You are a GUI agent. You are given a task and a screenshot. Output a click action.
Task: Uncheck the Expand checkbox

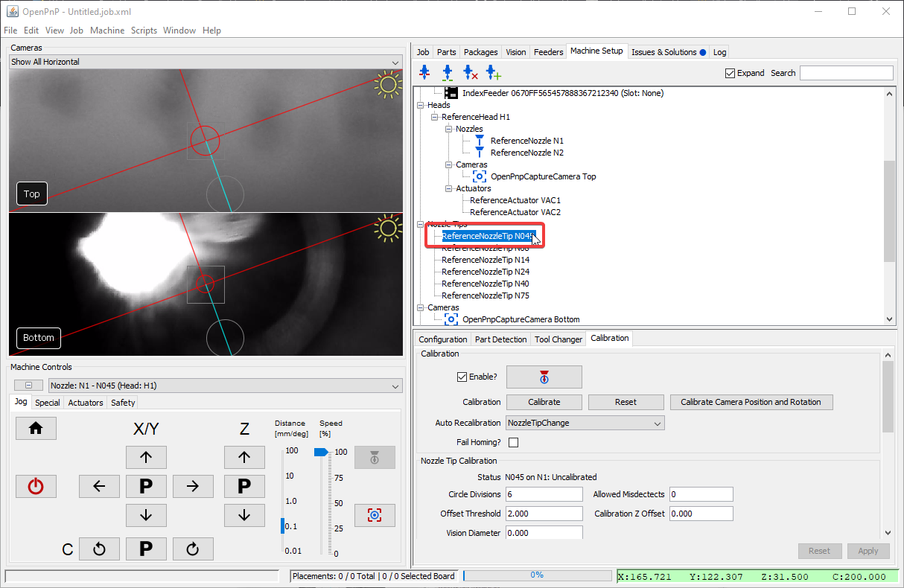730,73
